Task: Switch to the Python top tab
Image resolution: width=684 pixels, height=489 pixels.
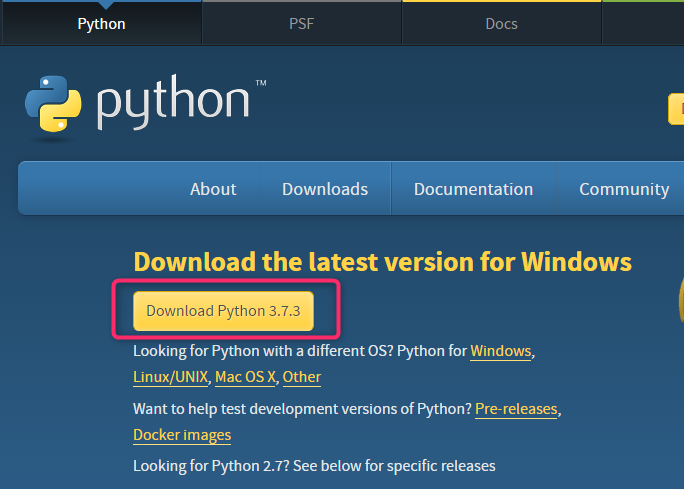Action: [x=101, y=23]
